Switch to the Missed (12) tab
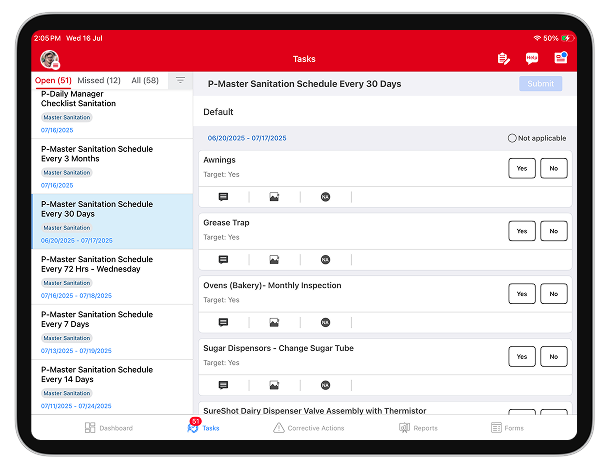 pos(99,80)
